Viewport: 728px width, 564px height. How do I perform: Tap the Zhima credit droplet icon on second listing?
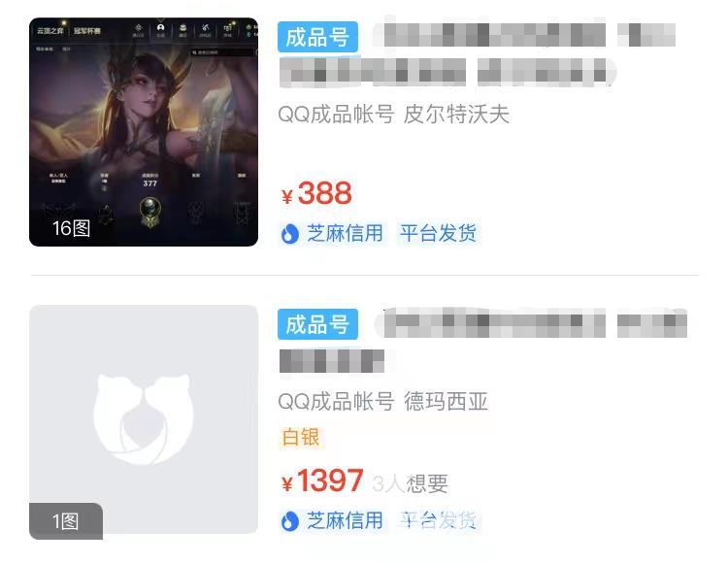289,521
